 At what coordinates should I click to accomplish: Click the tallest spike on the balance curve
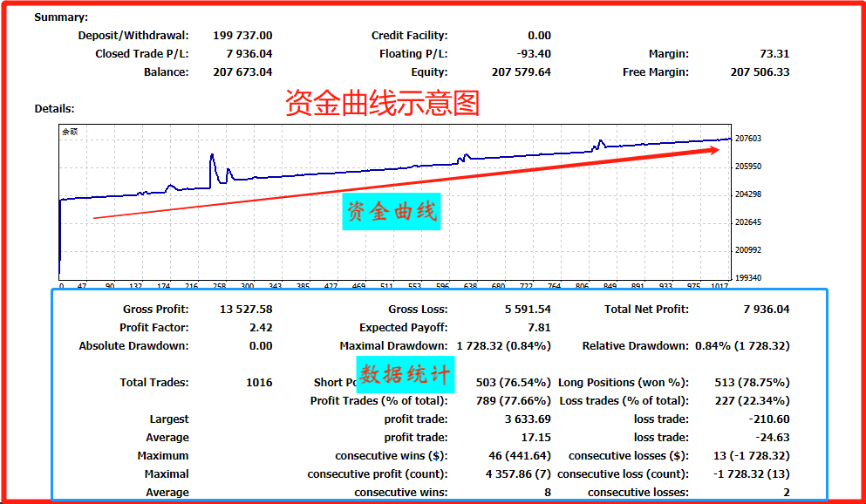point(212,157)
